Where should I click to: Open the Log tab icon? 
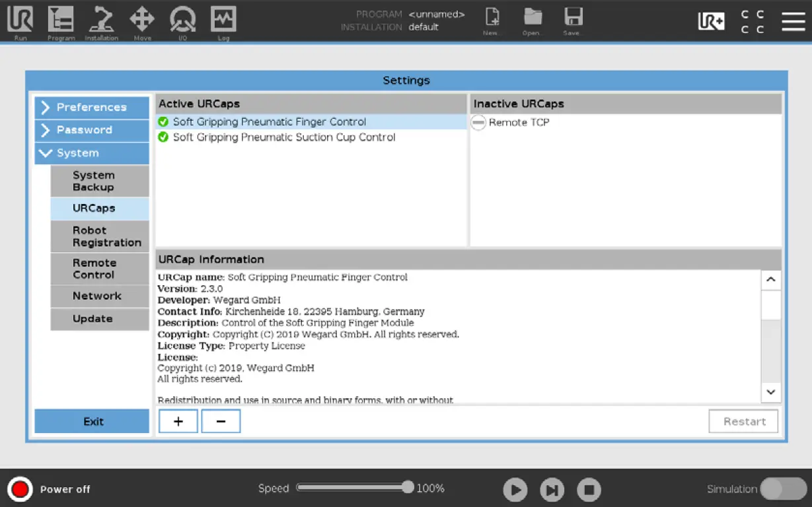[x=223, y=22]
